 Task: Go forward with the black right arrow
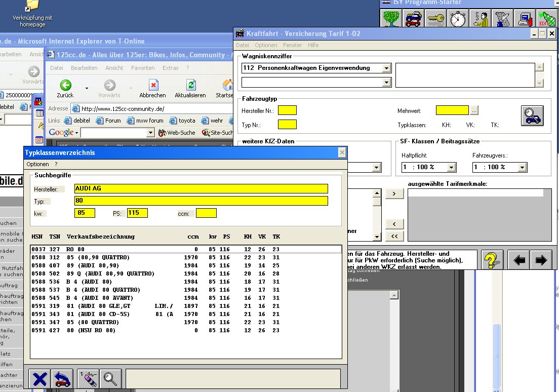pyautogui.click(x=541, y=260)
